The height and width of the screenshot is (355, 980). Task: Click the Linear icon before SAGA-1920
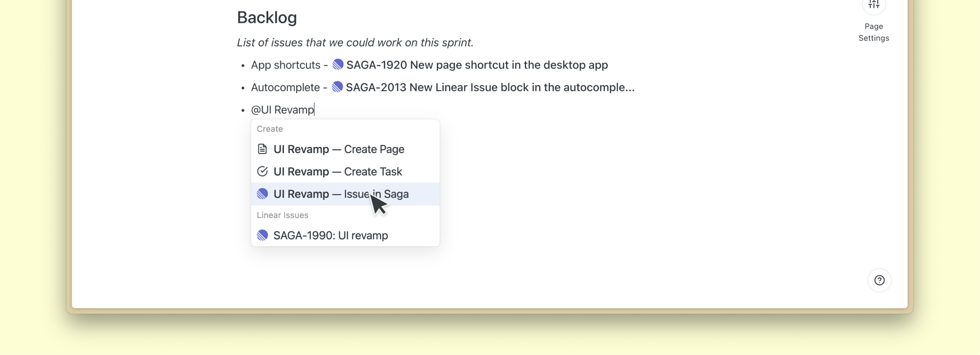click(x=338, y=64)
